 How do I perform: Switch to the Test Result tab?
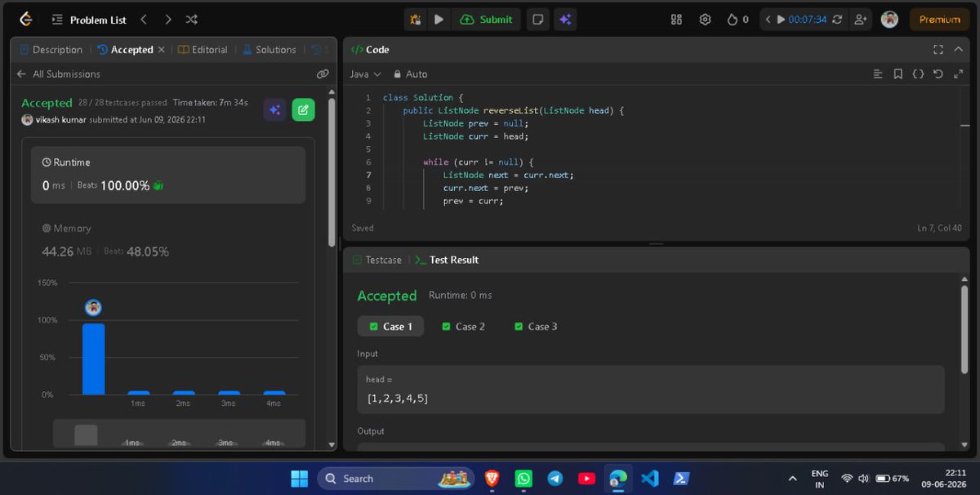click(x=447, y=260)
